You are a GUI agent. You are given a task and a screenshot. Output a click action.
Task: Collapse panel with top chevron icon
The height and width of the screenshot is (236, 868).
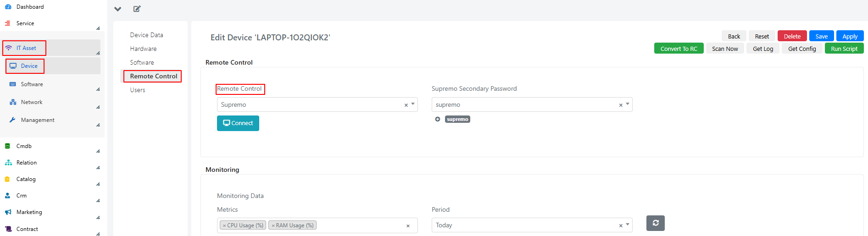point(118,9)
